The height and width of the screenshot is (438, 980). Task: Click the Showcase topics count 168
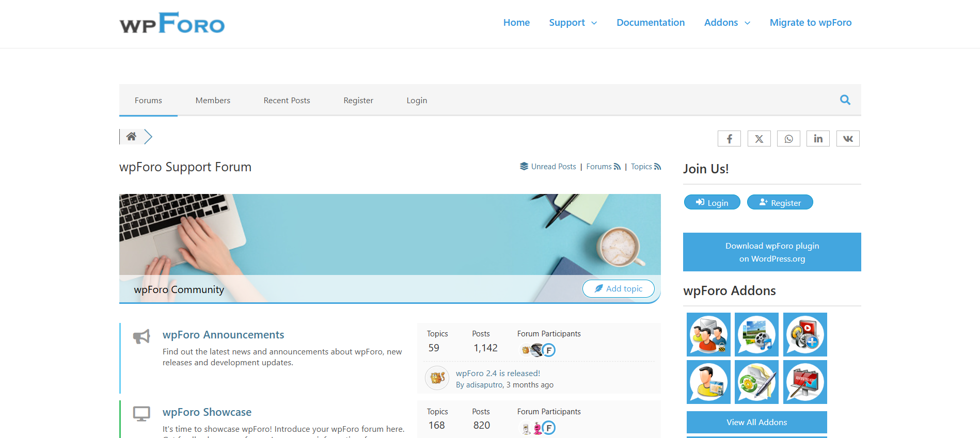click(x=436, y=425)
